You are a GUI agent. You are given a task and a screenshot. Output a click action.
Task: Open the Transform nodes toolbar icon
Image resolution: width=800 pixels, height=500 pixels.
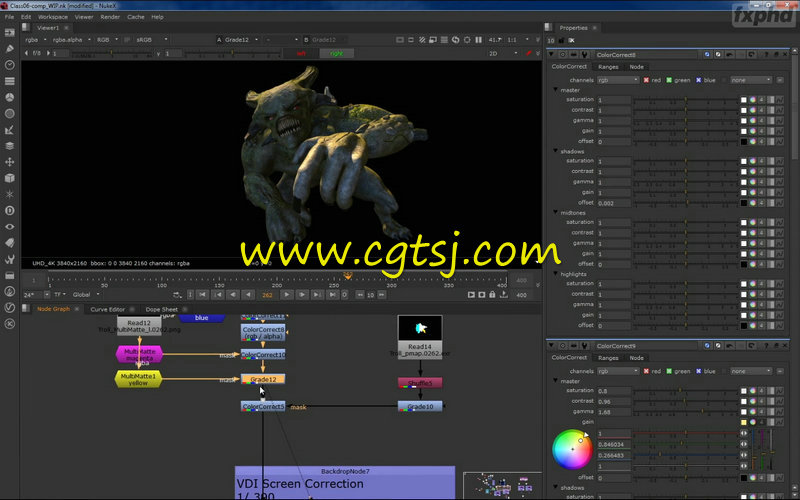[x=9, y=162]
